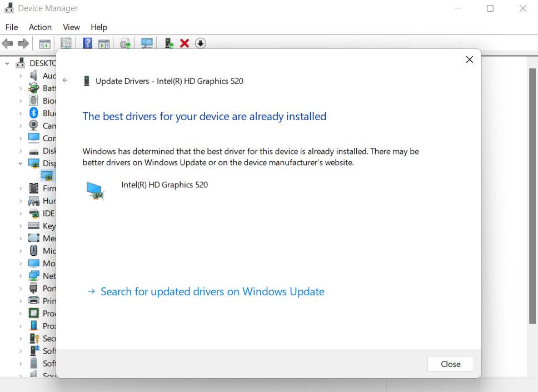
Task: Uninstall device using the red X icon
Action: point(185,43)
